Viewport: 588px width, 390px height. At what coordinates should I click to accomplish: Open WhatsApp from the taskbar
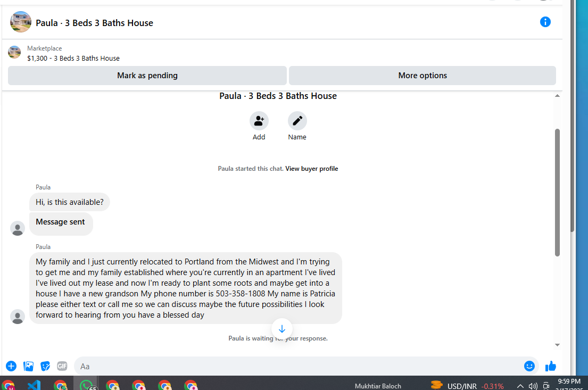(x=87, y=385)
